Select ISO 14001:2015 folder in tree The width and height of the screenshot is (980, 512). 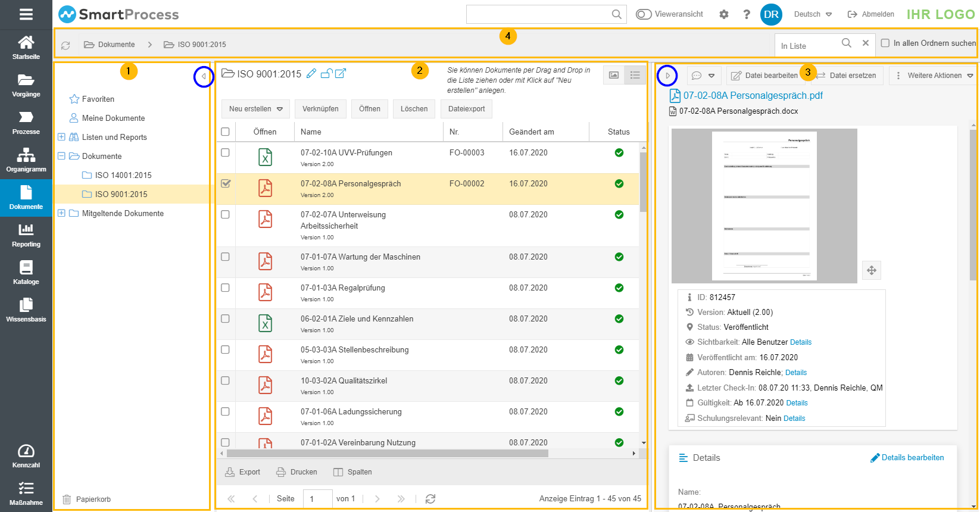[x=123, y=175]
